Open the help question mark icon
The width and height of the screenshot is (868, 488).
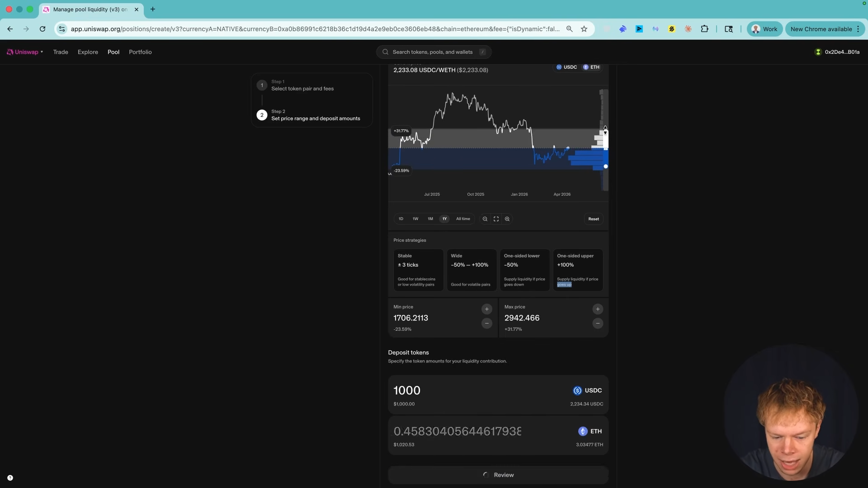click(x=10, y=478)
